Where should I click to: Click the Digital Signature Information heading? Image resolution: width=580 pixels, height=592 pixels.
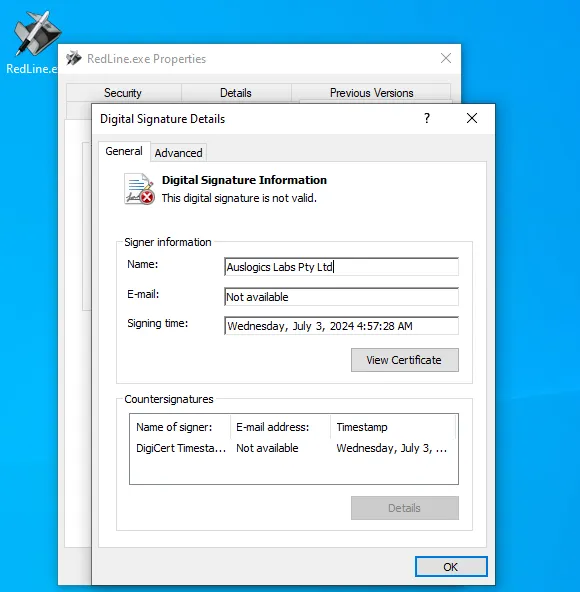coord(244,180)
